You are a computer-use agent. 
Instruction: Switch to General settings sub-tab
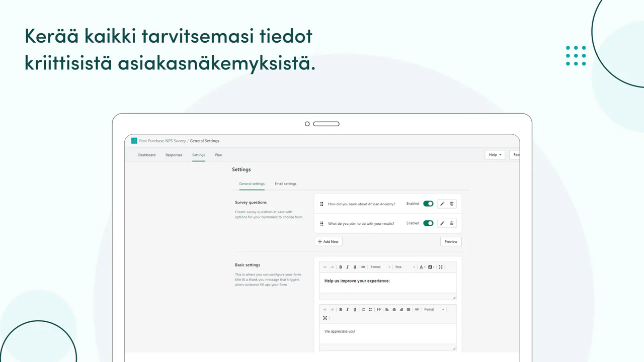252,184
